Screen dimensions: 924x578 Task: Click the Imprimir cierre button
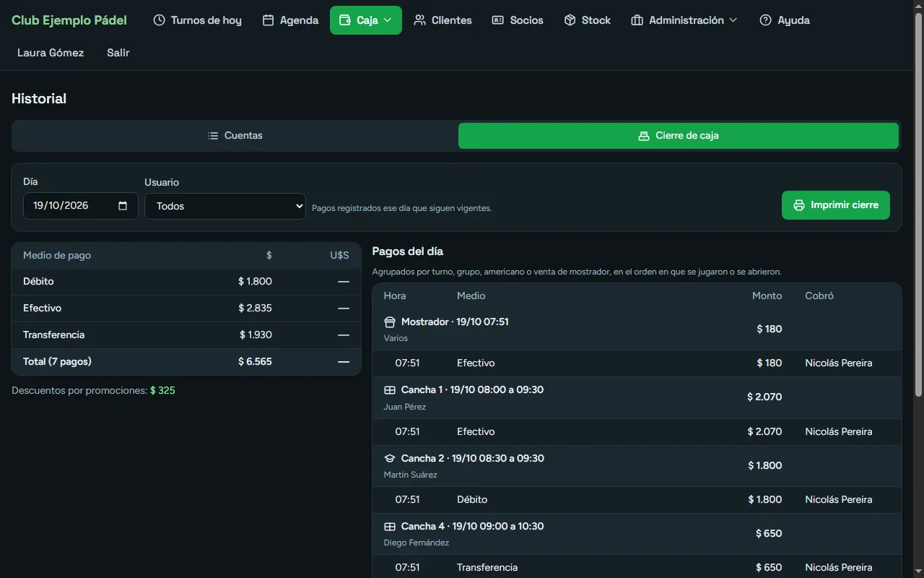[836, 205]
